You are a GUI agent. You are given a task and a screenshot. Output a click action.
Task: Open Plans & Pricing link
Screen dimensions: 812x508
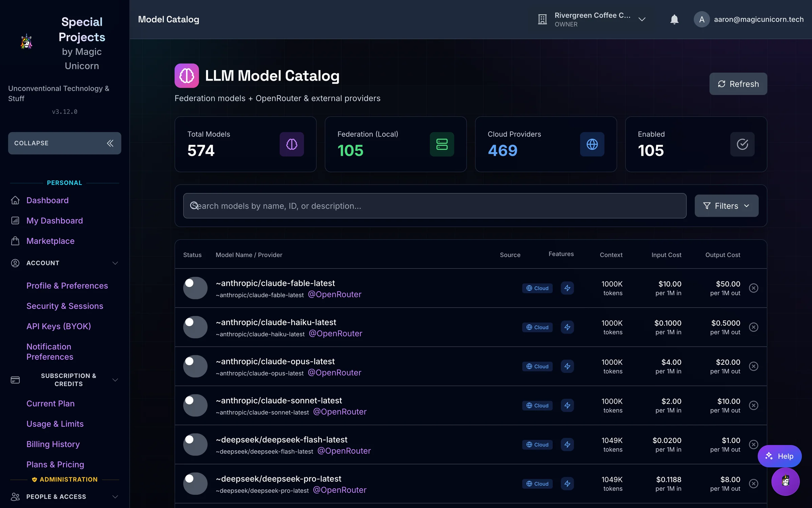click(x=55, y=465)
